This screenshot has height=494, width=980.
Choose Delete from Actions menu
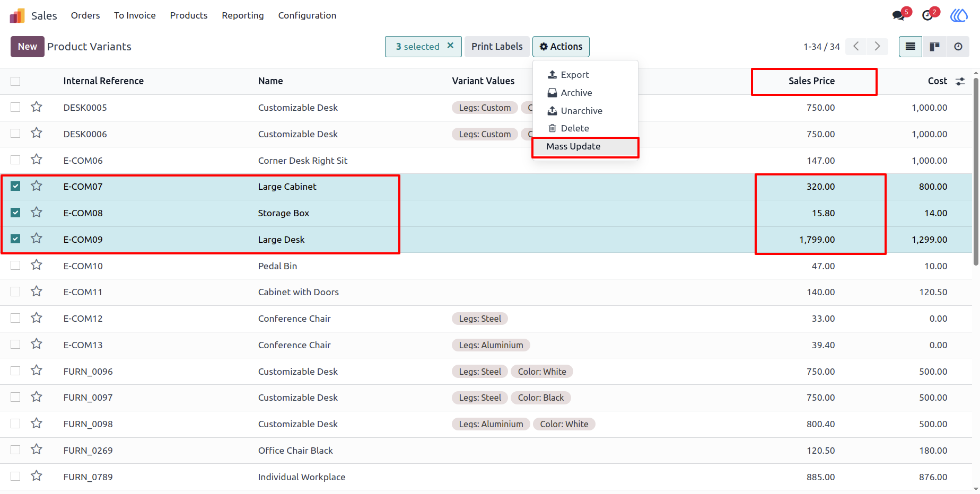(x=585, y=128)
